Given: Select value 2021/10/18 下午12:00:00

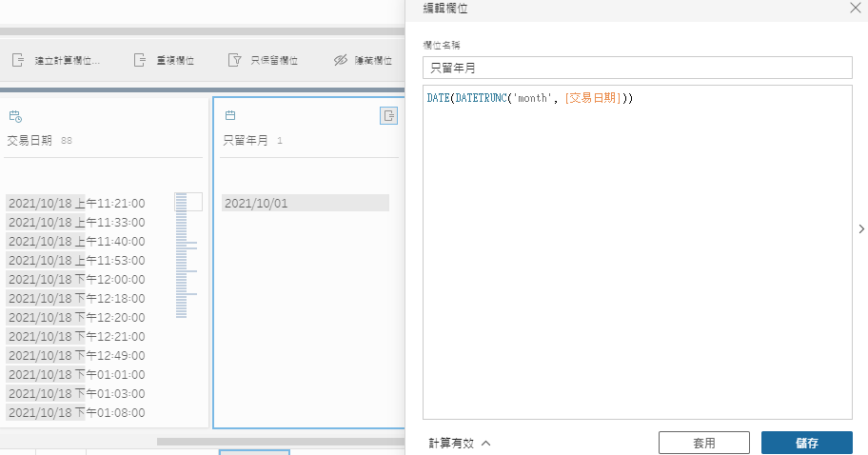Looking at the screenshot, I should pos(77,280).
